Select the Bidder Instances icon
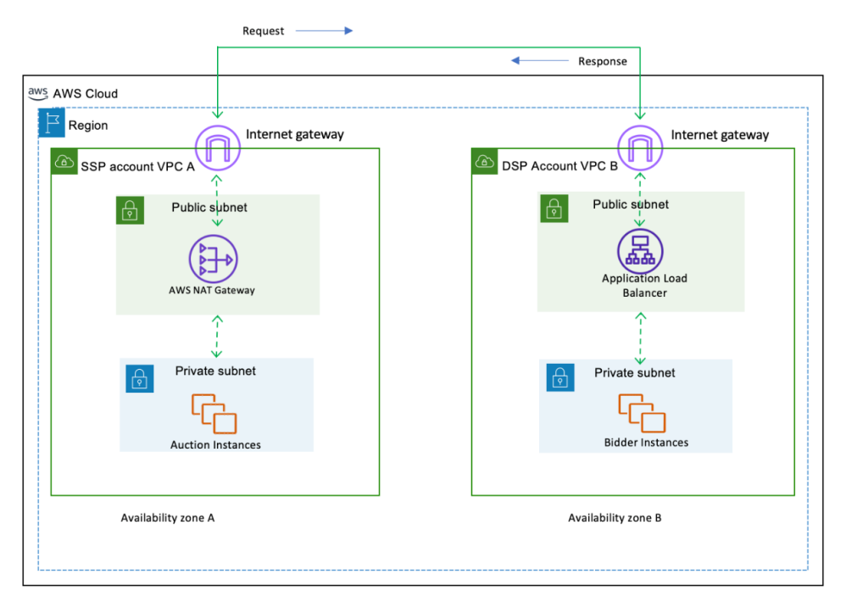868x597 pixels. coord(640,413)
